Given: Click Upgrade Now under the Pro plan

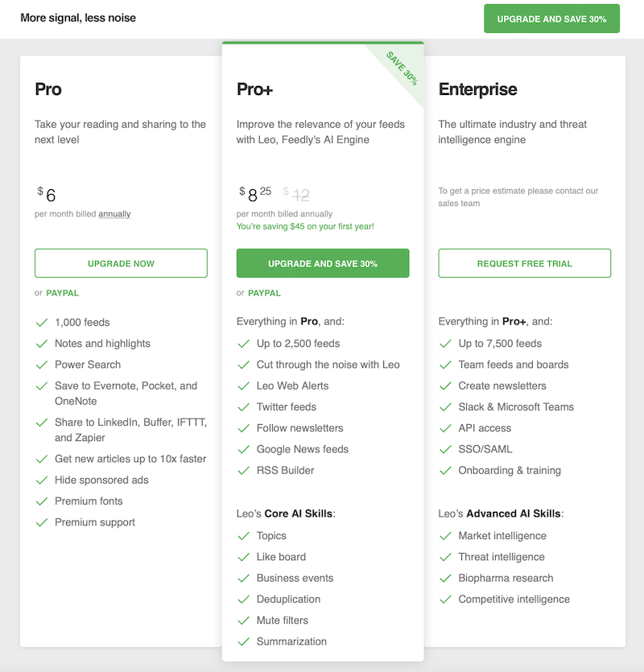Looking at the screenshot, I should [x=121, y=263].
